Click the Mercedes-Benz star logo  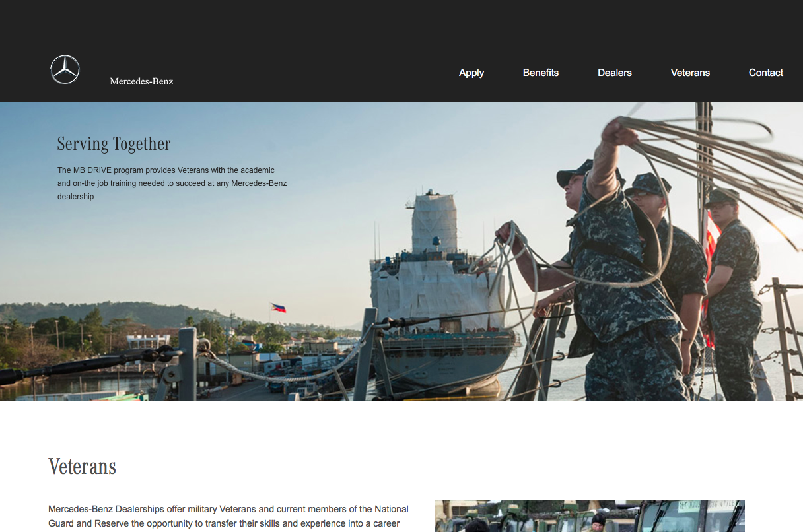pyautogui.click(x=65, y=69)
